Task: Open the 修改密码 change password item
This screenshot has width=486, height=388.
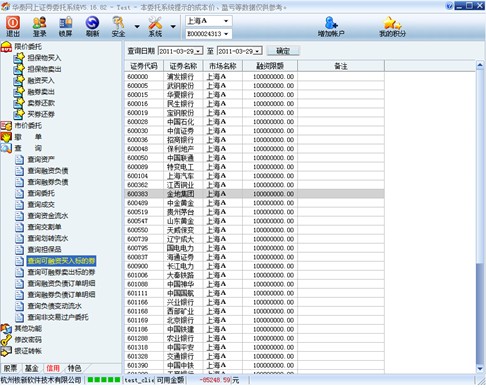Action: click(28, 340)
